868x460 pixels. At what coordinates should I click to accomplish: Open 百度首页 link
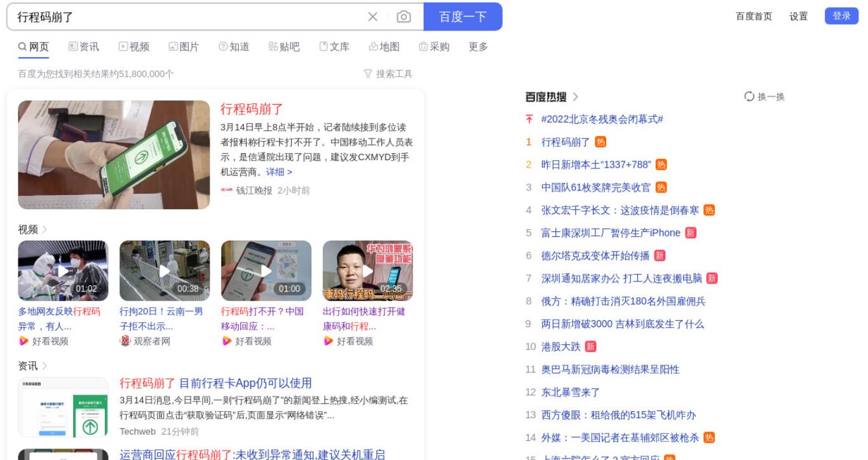[754, 17]
